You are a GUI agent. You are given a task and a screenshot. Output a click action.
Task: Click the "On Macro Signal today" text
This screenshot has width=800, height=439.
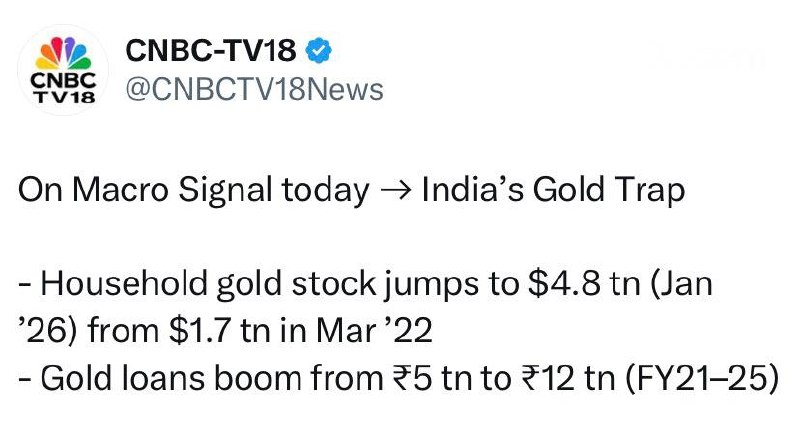click(x=193, y=190)
